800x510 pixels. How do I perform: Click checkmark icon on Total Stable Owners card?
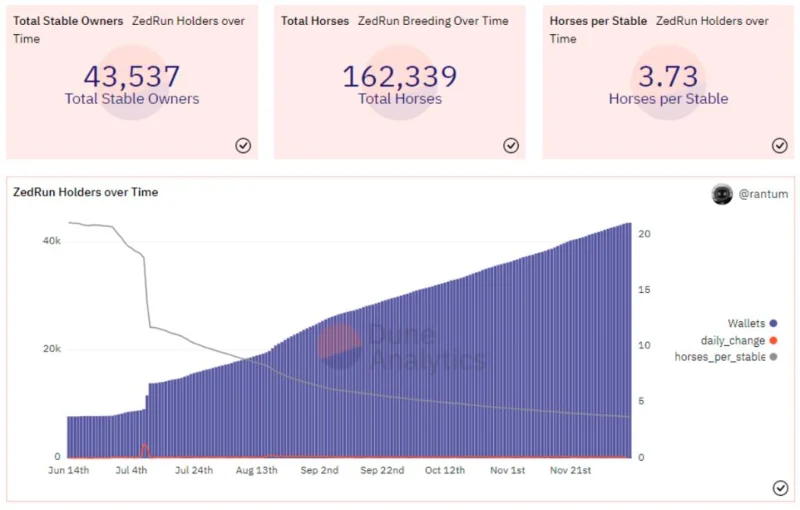tap(243, 145)
